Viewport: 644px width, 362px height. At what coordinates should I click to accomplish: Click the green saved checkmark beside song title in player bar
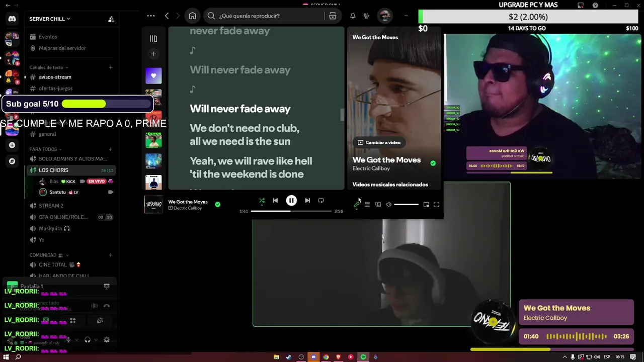[x=217, y=205]
